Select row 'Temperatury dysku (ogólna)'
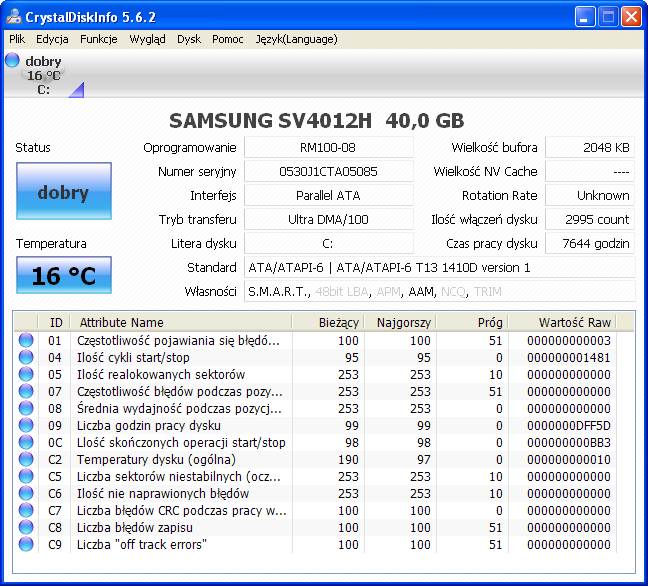 315,459
